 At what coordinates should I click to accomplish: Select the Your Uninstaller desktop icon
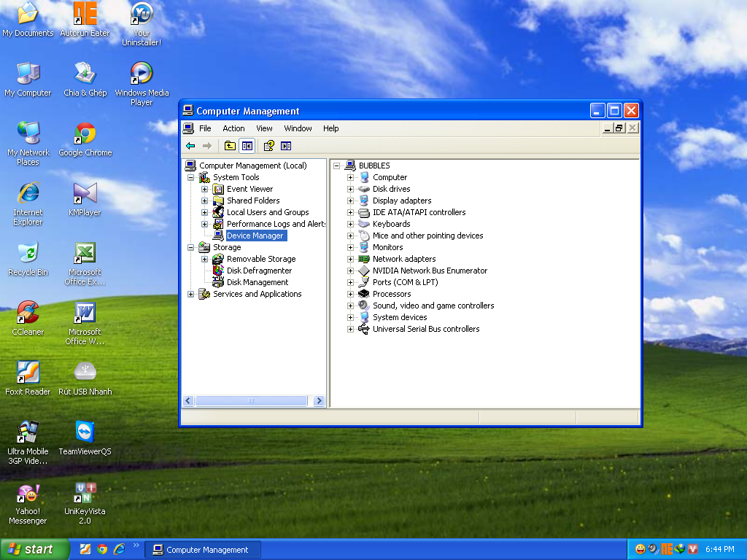click(142, 24)
